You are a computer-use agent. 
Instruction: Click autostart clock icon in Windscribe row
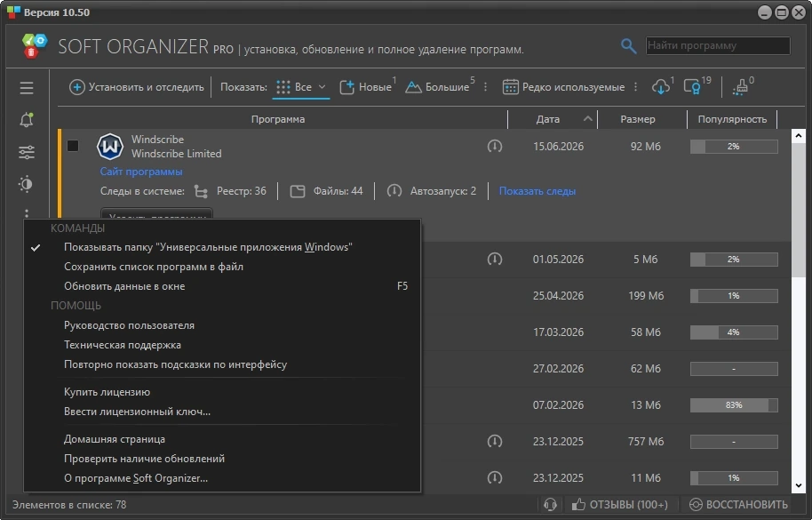pyautogui.click(x=495, y=147)
